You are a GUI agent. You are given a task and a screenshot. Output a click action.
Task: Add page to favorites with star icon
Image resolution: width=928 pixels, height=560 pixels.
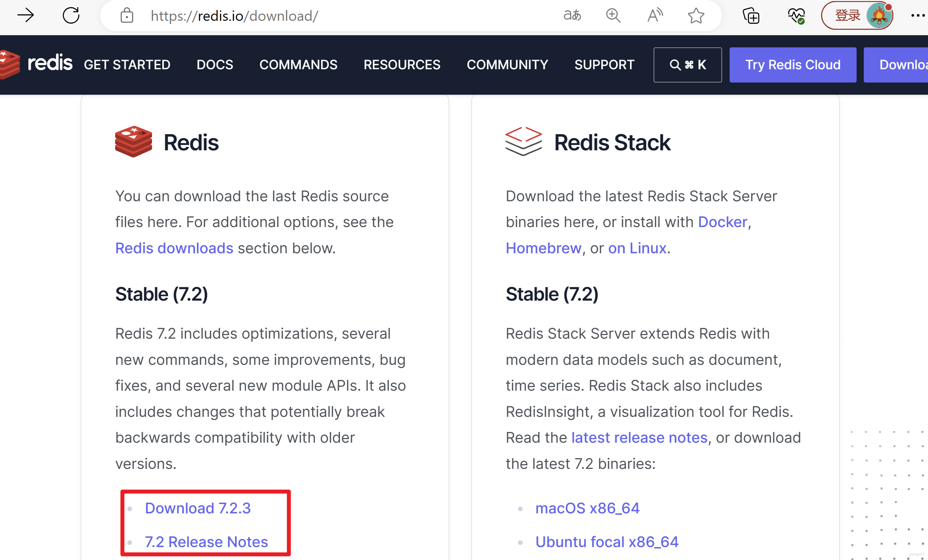(x=696, y=16)
